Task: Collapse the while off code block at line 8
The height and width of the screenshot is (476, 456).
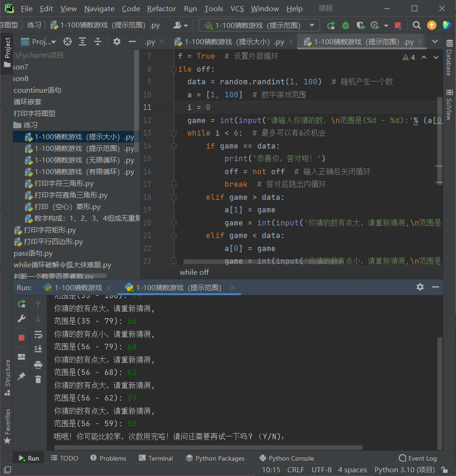Action: point(174,69)
